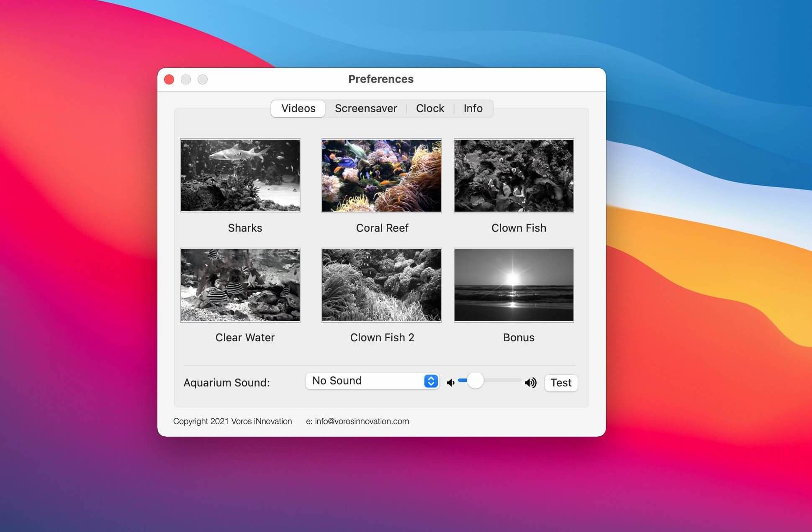Switch to the Videos tab
Viewport: 812px width, 532px height.
click(x=298, y=108)
